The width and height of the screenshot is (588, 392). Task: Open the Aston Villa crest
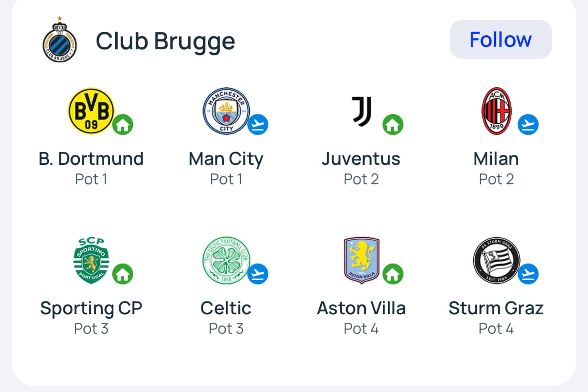(x=362, y=261)
